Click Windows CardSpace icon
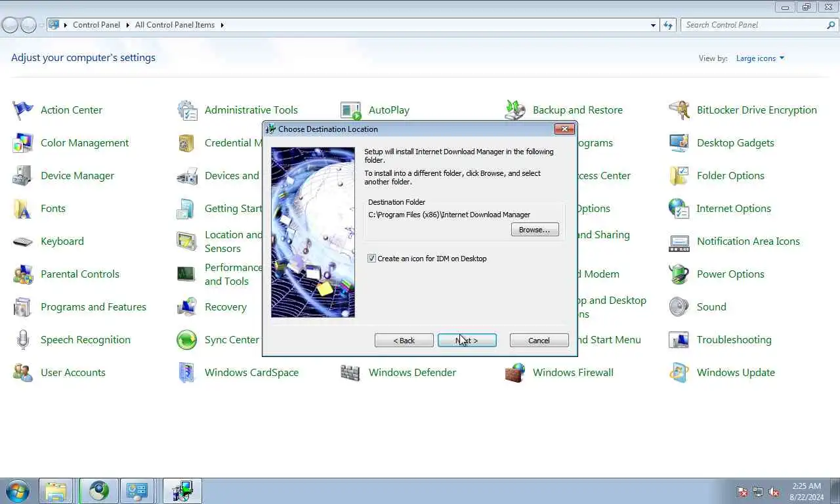Viewport: 840px width, 504px height. point(187,373)
